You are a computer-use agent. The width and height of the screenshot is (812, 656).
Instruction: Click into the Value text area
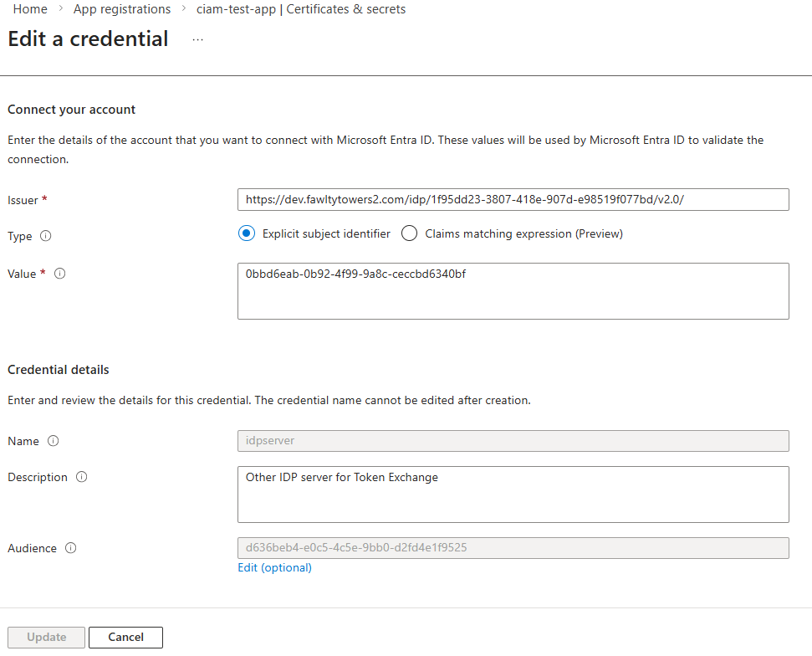(513, 291)
